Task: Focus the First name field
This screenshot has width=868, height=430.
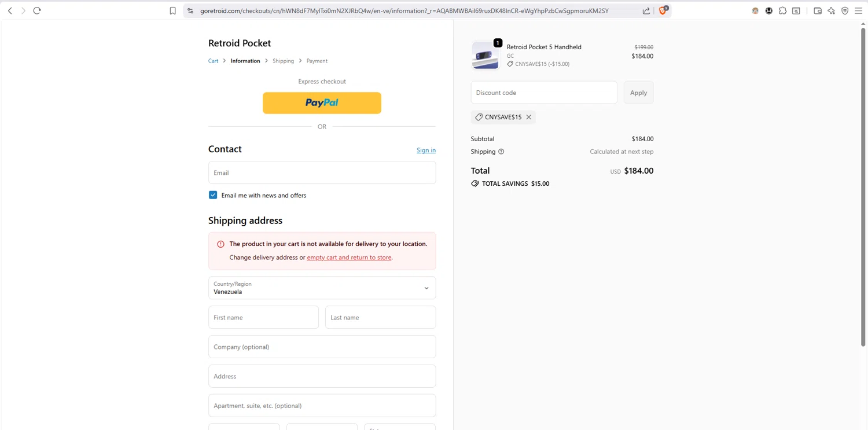Action: (x=263, y=317)
